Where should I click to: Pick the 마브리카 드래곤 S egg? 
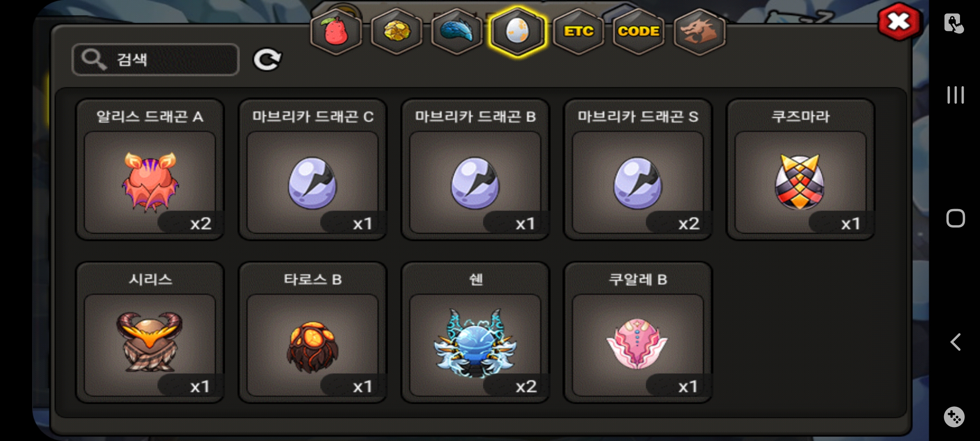click(638, 169)
